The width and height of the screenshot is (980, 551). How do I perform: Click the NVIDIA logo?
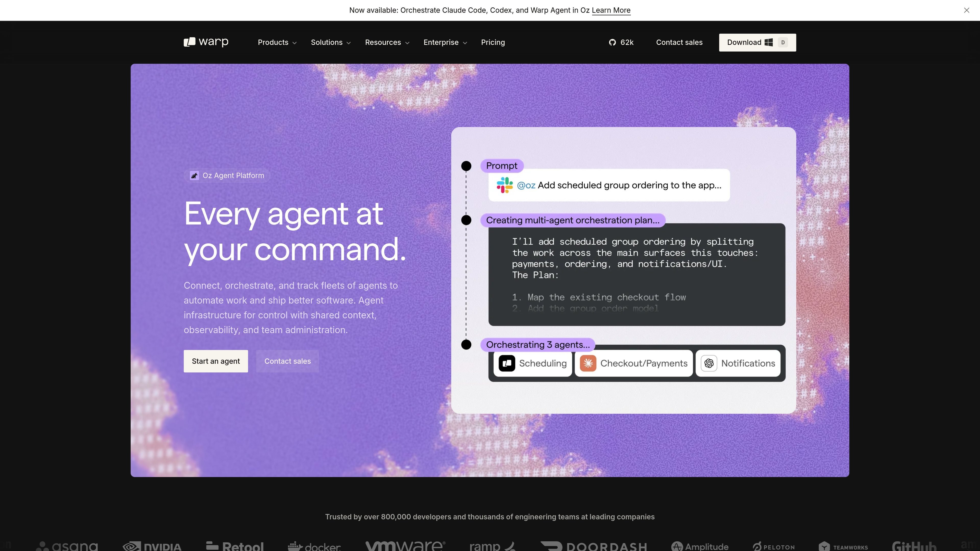(152, 546)
